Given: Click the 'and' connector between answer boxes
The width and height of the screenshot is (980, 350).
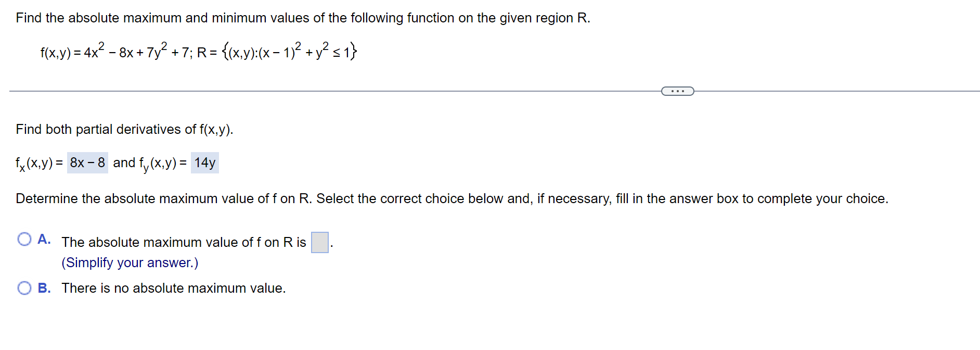Looking at the screenshot, I should point(123,162).
